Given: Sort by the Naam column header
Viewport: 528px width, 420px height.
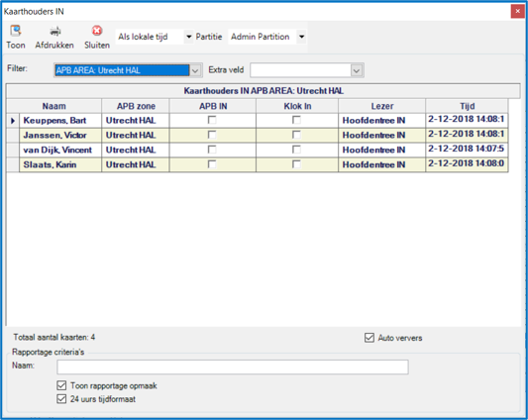Looking at the screenshot, I should (x=53, y=106).
